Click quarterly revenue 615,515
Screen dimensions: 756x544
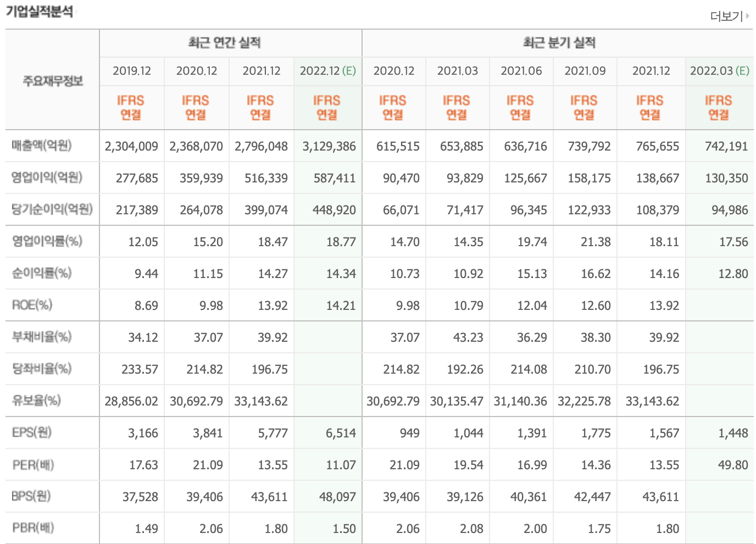[398, 147]
